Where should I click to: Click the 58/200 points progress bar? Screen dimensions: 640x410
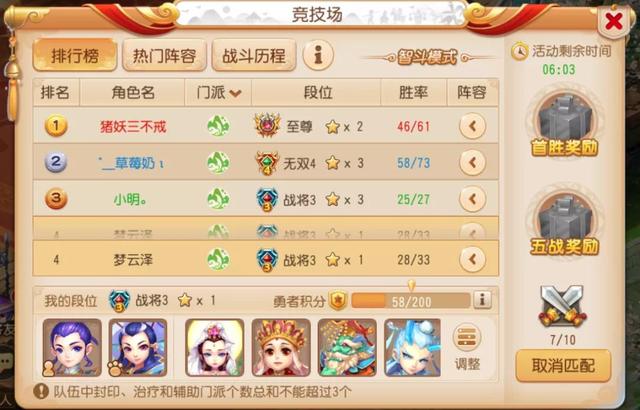click(x=411, y=301)
